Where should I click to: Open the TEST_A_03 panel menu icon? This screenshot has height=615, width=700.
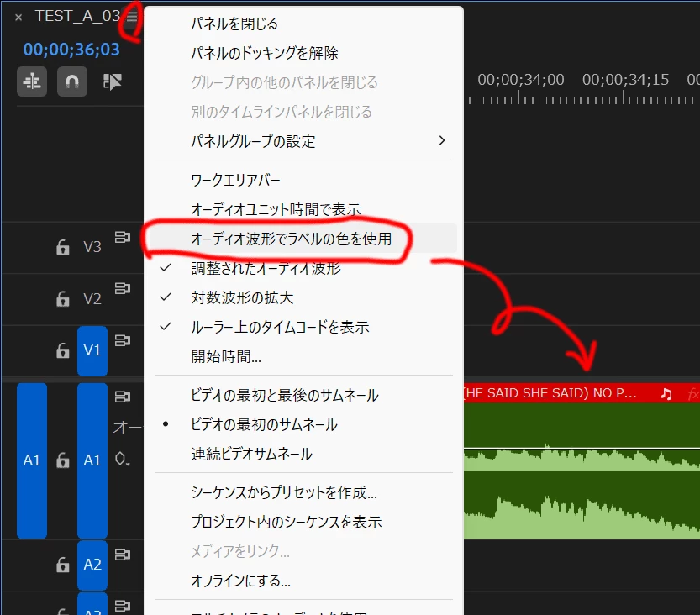[x=132, y=17]
